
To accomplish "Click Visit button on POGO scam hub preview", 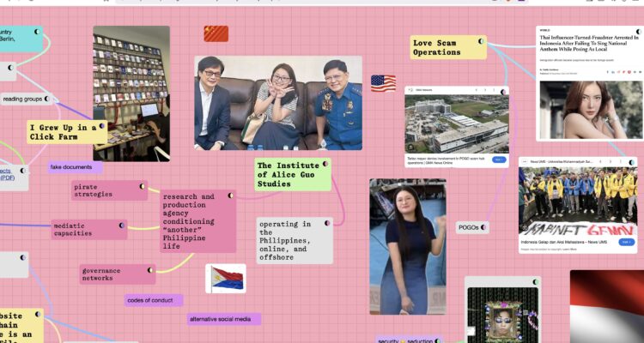I will tap(499, 159).
